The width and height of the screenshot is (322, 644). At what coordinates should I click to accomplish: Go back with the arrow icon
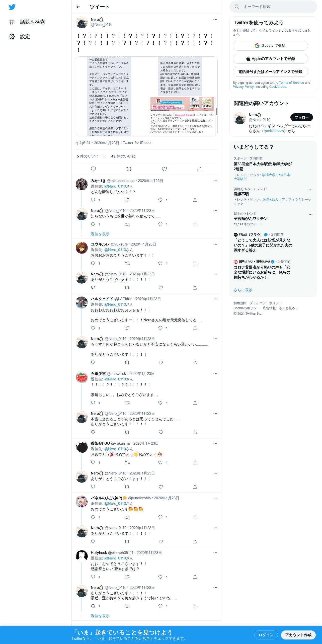coord(78,7)
